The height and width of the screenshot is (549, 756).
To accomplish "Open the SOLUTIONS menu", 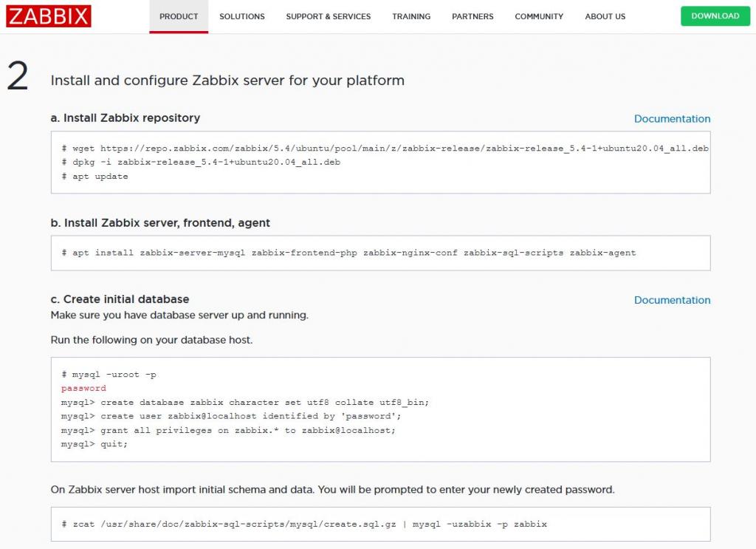I will (242, 16).
